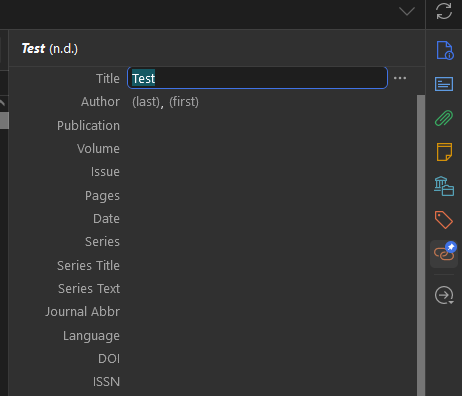Show Libraries and Collections icon
462x396 pixels.
[444, 186]
